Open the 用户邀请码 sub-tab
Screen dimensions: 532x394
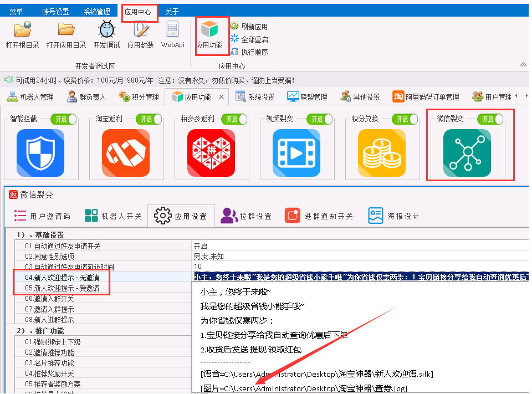click(42, 216)
